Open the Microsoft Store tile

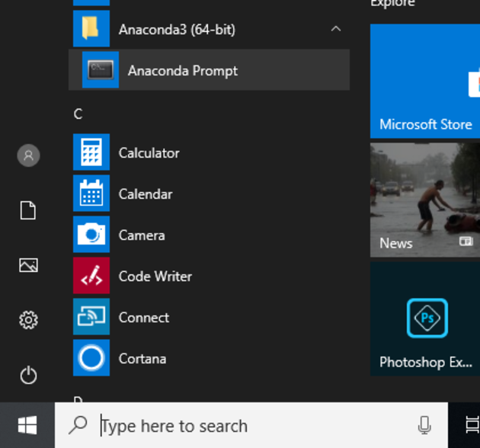pyautogui.click(x=425, y=82)
